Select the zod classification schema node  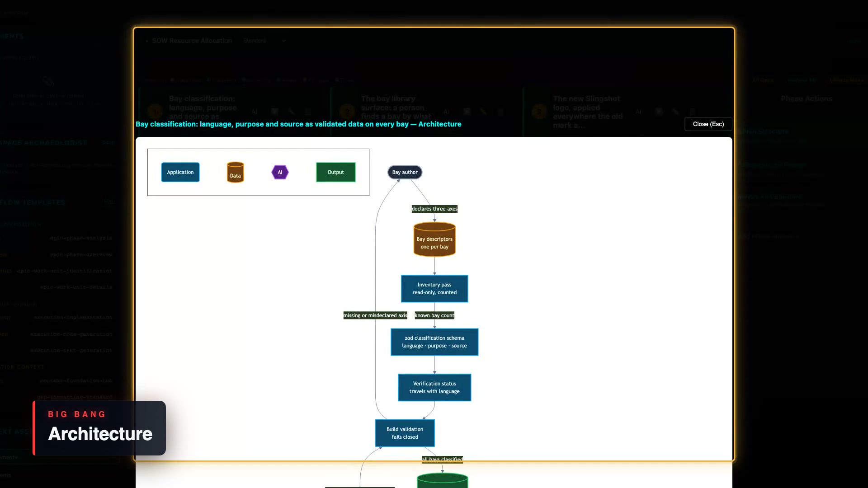point(434,342)
